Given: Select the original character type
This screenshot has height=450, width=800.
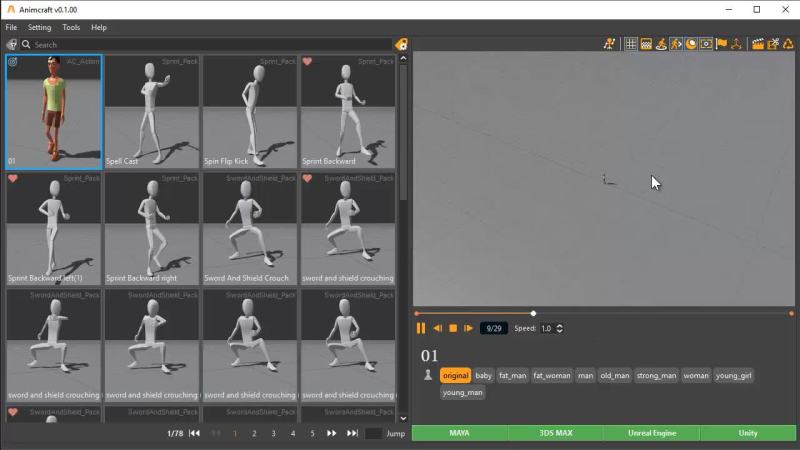Looking at the screenshot, I should coord(455,376).
